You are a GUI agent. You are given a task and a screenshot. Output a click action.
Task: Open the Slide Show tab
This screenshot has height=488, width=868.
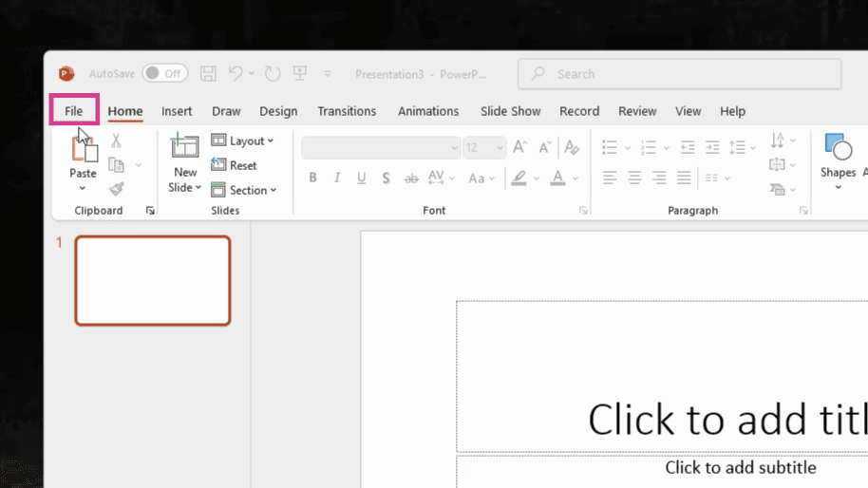tap(510, 111)
